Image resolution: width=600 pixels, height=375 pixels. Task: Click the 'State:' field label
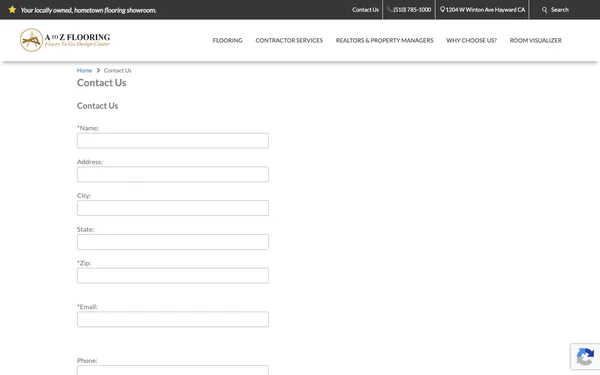(85, 229)
